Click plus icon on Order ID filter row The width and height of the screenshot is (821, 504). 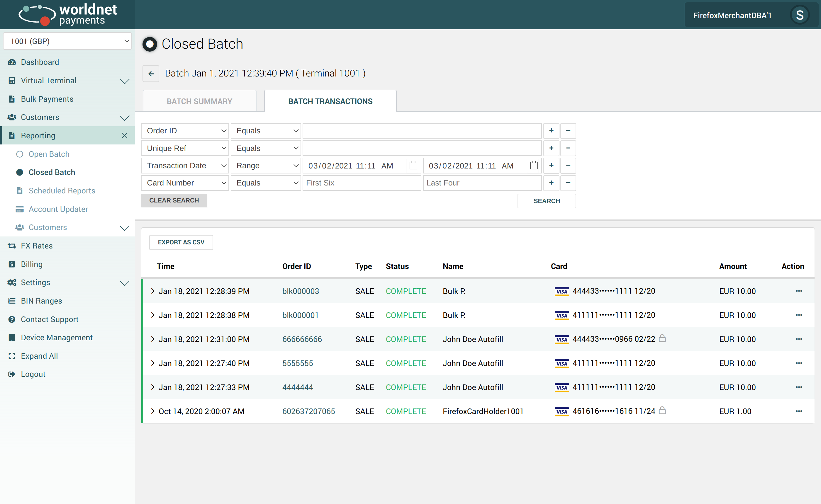click(x=551, y=131)
